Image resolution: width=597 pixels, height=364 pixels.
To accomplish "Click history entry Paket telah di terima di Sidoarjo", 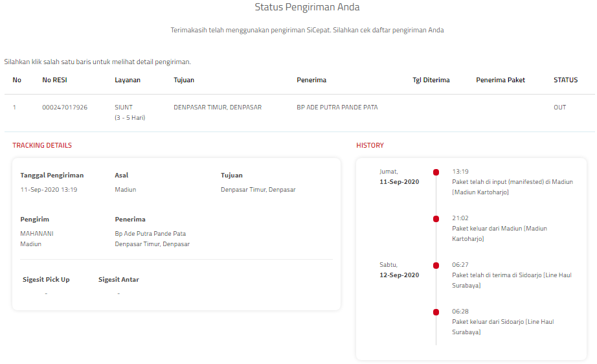I will pyautogui.click(x=512, y=280).
